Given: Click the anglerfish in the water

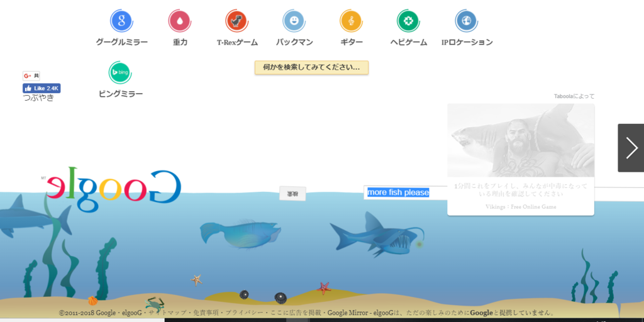Looking at the screenshot, I should (x=377, y=236).
